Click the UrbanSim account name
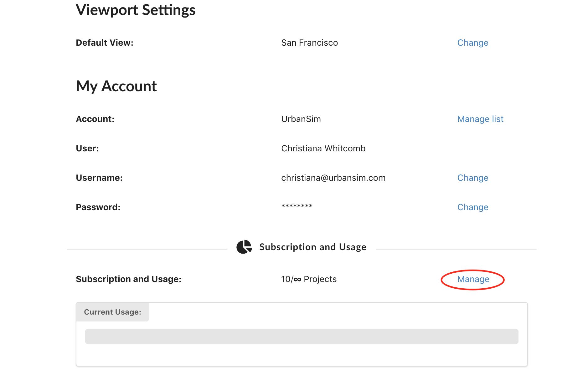 pos(301,119)
